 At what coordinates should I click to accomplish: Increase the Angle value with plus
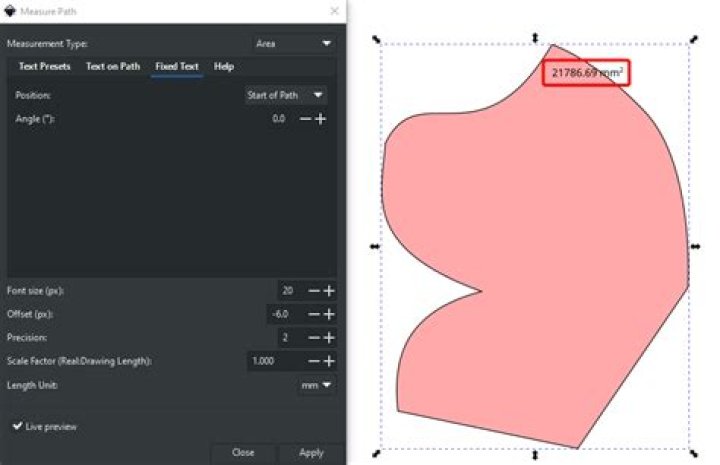[x=321, y=119]
